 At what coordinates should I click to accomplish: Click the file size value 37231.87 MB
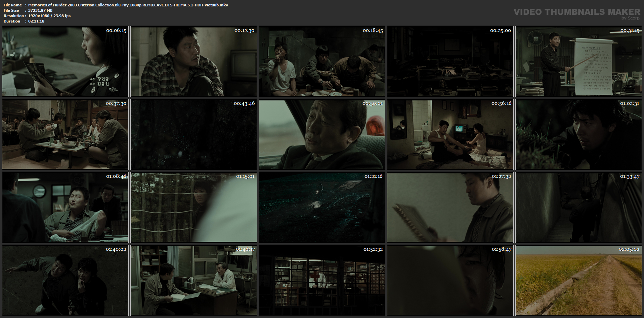coord(40,10)
